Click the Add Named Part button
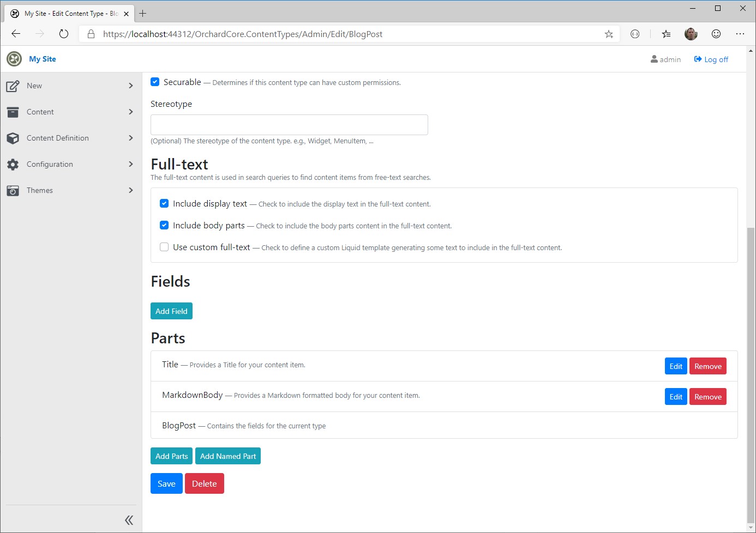 (x=228, y=456)
